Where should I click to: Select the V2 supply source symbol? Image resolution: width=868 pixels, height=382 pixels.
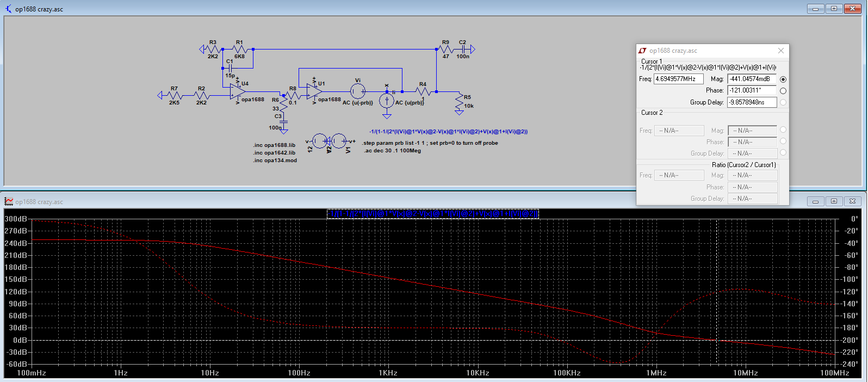(319, 141)
